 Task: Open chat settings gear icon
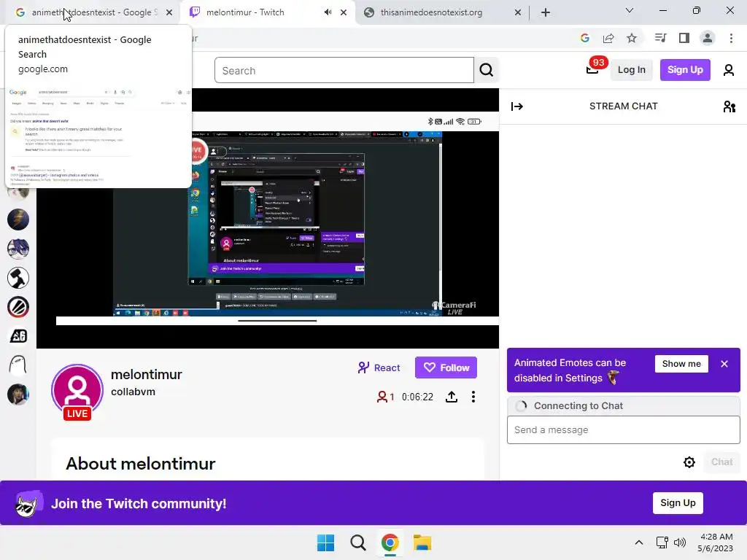(x=689, y=462)
